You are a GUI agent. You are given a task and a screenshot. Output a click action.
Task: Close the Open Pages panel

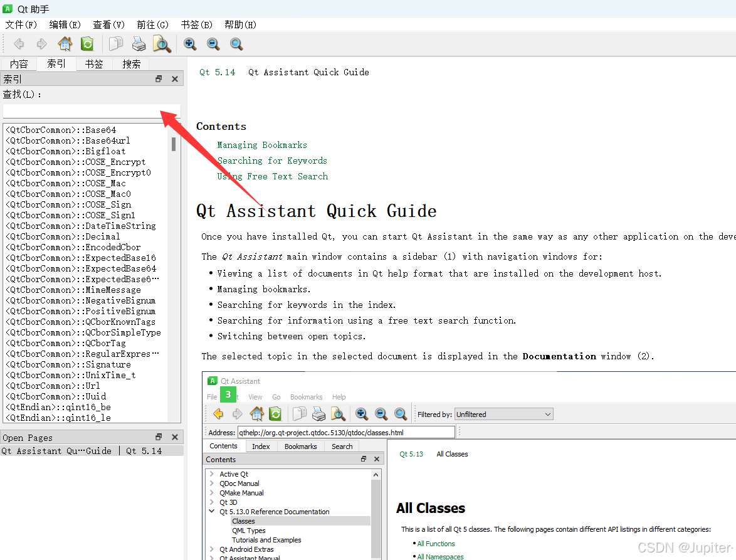175,437
